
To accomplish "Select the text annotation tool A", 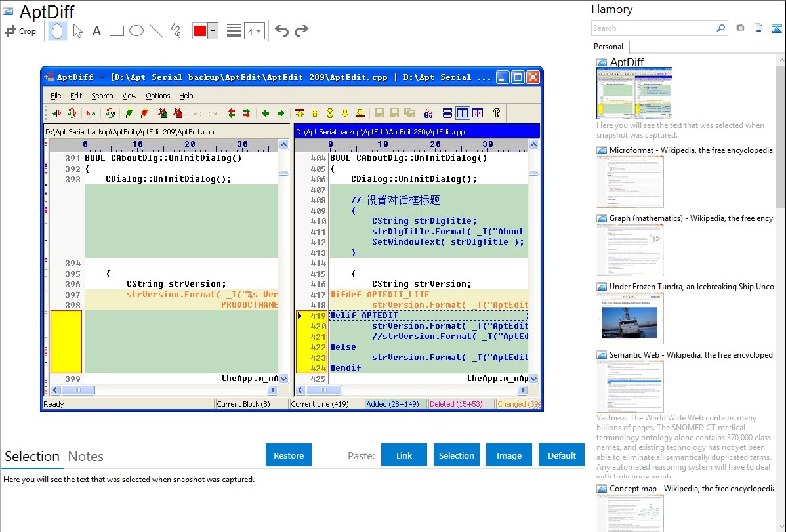I will coord(96,31).
